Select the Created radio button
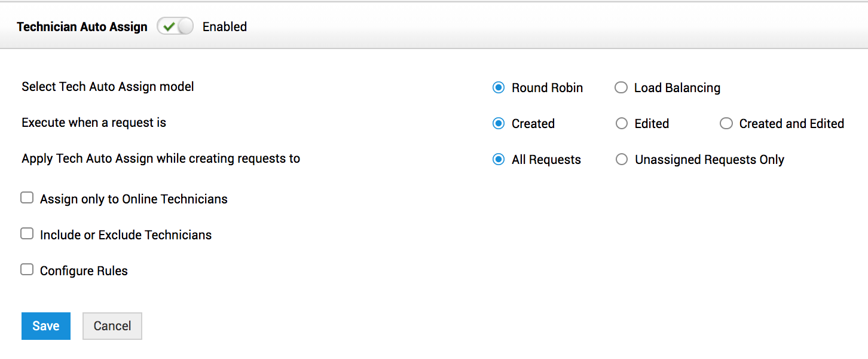Viewport: 868px width, 359px height. 499,124
